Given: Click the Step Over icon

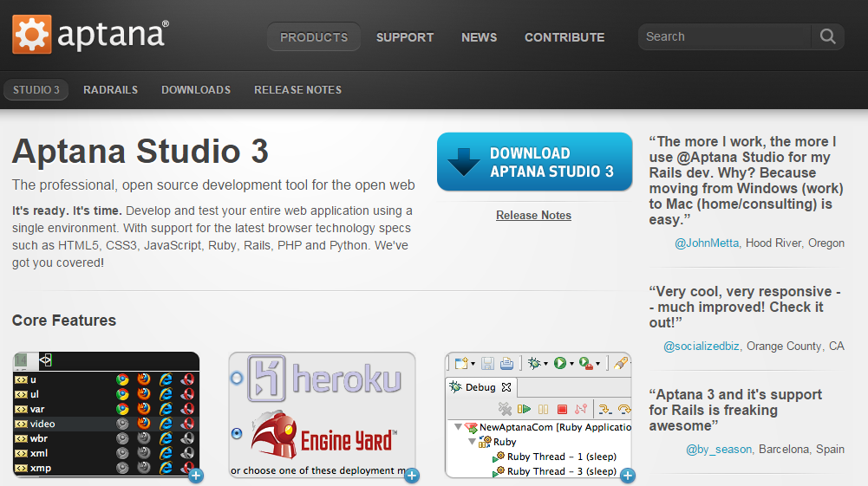Looking at the screenshot, I should (x=624, y=409).
